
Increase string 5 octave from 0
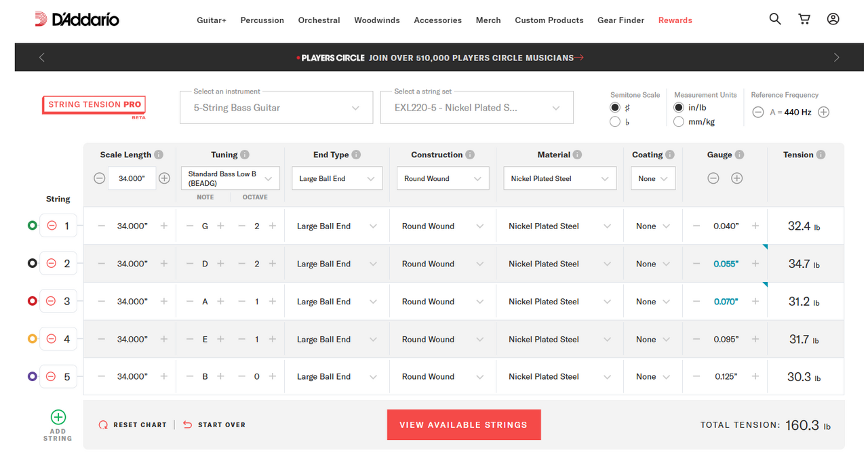[273, 376]
